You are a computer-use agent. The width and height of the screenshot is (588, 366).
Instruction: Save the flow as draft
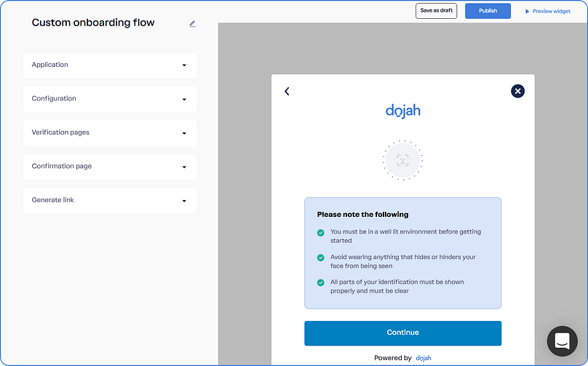(x=436, y=11)
